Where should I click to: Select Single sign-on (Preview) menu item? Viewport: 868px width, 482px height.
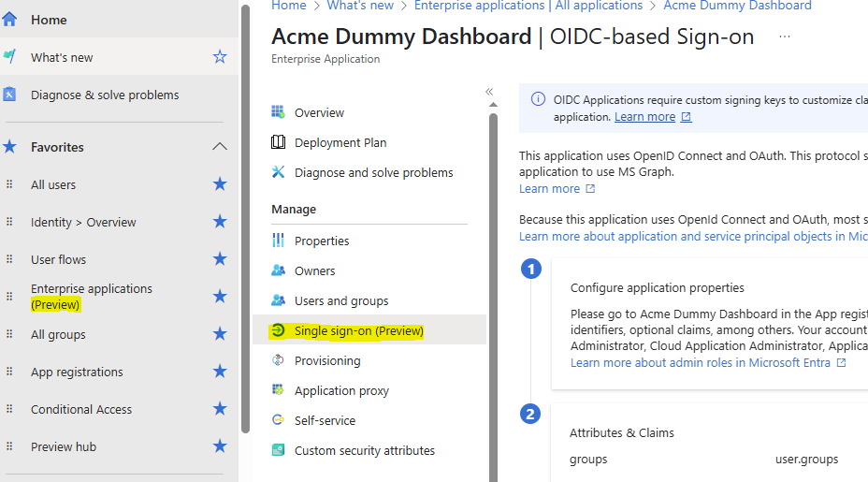[369, 330]
